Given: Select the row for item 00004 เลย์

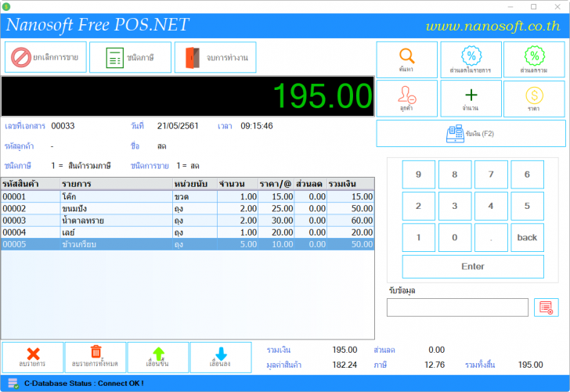Looking at the screenshot, I should click(188, 232).
